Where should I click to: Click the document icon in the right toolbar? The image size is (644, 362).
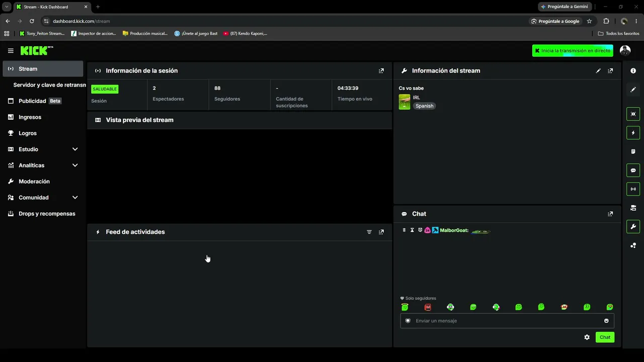(x=633, y=151)
